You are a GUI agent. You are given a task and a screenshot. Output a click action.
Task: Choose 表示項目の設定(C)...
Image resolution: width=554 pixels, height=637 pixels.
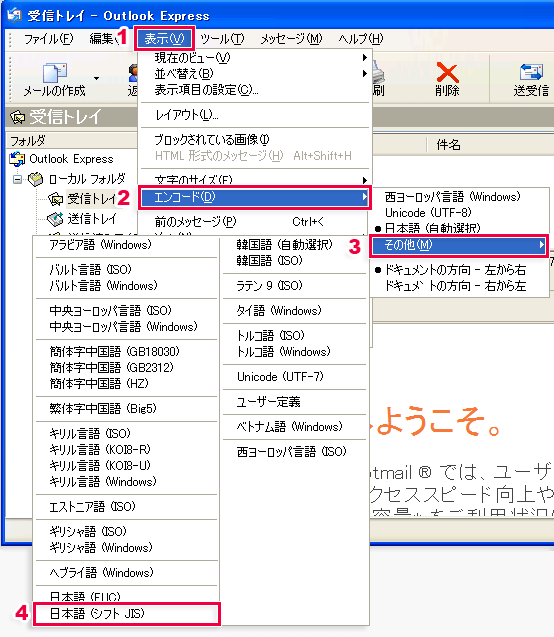pos(255,89)
